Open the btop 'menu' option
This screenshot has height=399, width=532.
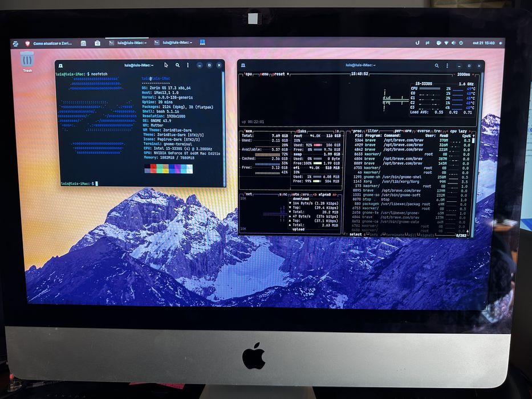click(264, 74)
